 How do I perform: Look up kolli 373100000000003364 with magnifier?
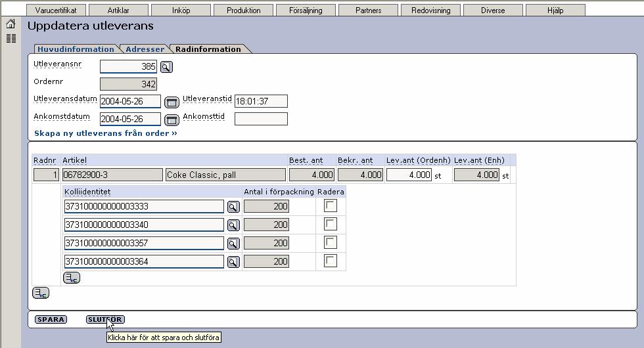[x=233, y=262]
